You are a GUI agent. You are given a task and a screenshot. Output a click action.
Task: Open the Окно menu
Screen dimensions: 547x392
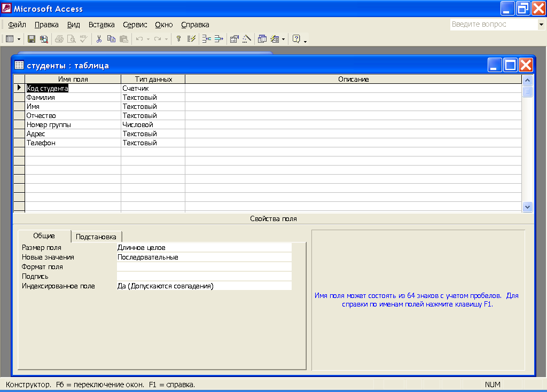pyautogui.click(x=164, y=25)
